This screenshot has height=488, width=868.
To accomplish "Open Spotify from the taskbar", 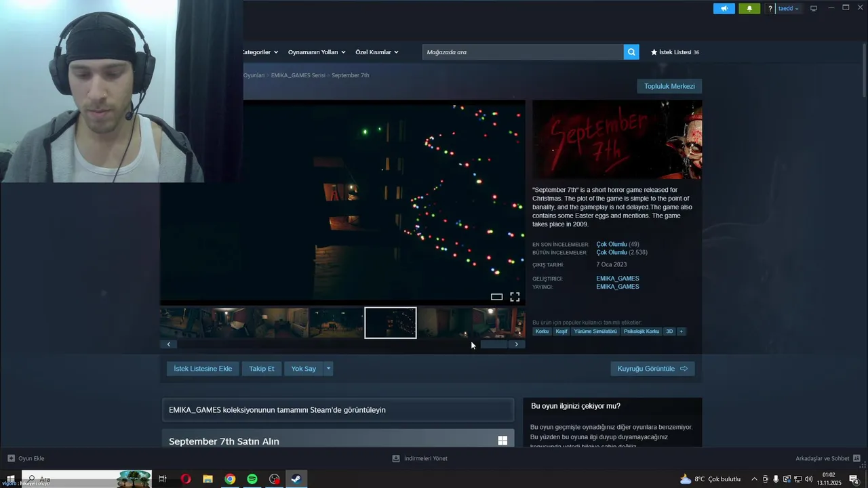I will point(252,479).
